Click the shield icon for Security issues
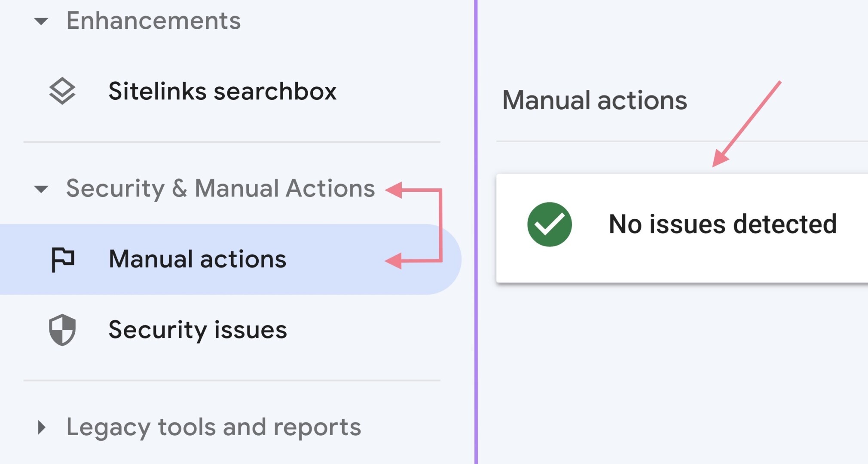Image resolution: width=868 pixels, height=464 pixels. coord(63,330)
